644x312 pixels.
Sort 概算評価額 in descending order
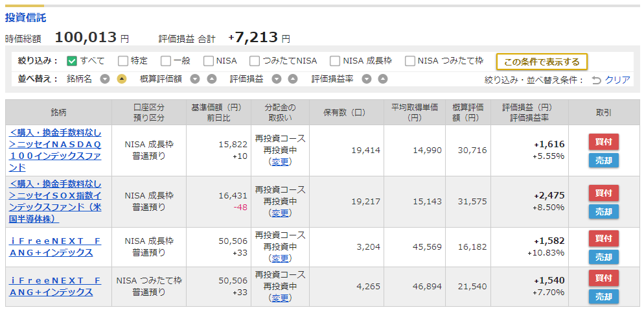click(195, 79)
